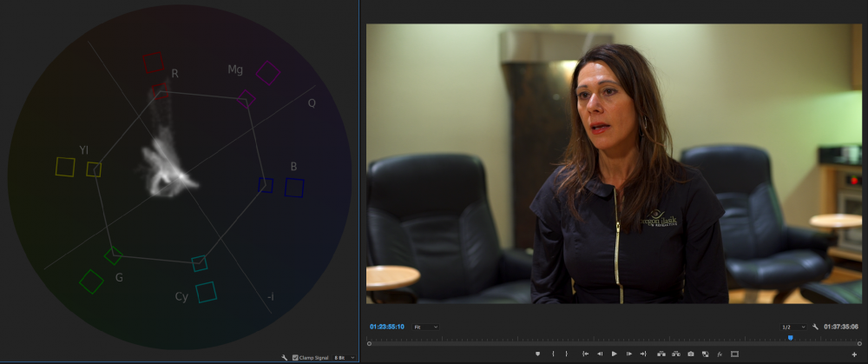This screenshot has height=364, width=868.
Task: Export a frame with the camera icon
Action: click(x=691, y=354)
